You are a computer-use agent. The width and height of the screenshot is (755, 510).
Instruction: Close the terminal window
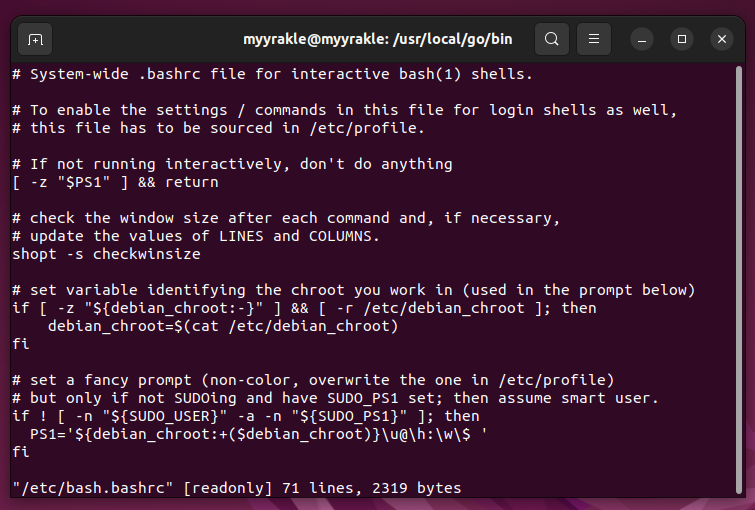pos(722,39)
